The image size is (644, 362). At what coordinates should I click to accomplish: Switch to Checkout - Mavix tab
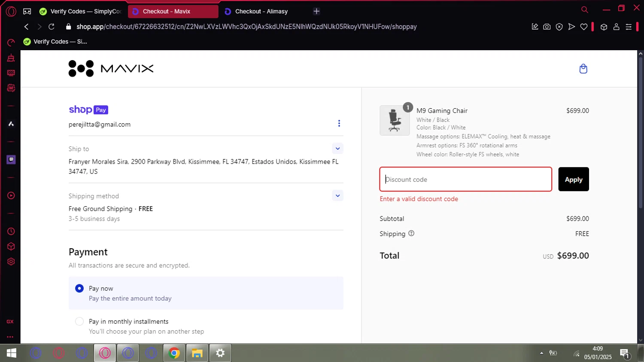pos(173,12)
